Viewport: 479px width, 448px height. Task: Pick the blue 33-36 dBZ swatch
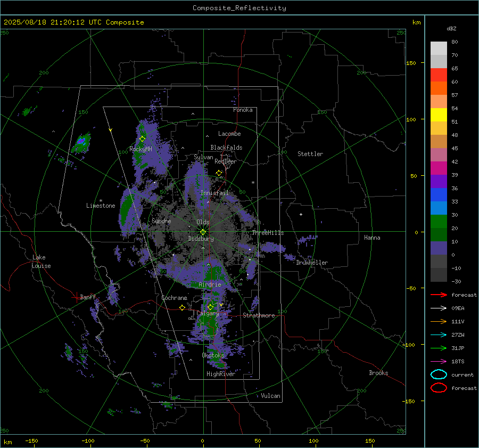(439, 194)
